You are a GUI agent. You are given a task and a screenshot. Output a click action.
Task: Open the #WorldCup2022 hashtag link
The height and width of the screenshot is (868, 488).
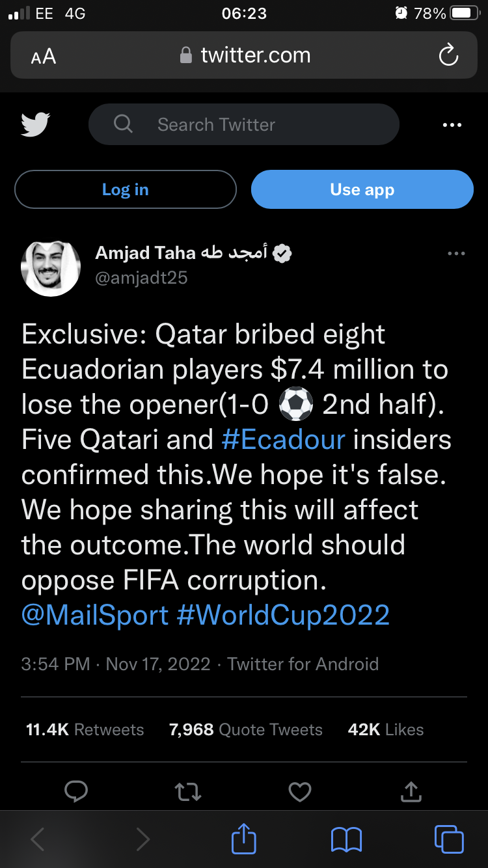(x=283, y=615)
